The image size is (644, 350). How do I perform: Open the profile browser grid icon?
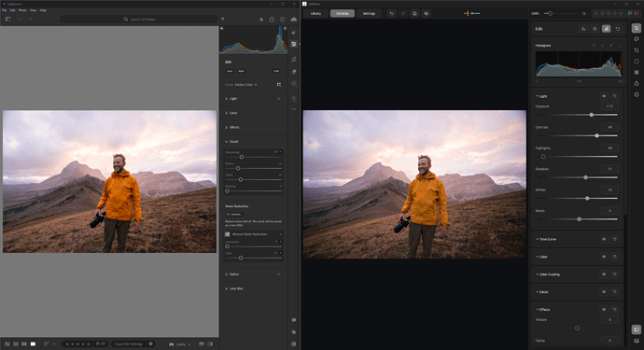(279, 85)
